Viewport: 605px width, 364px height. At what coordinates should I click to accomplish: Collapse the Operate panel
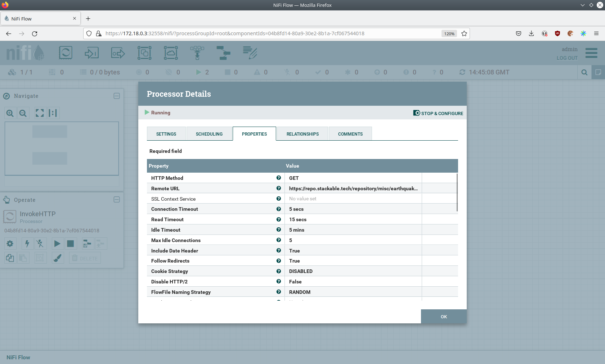(117, 200)
